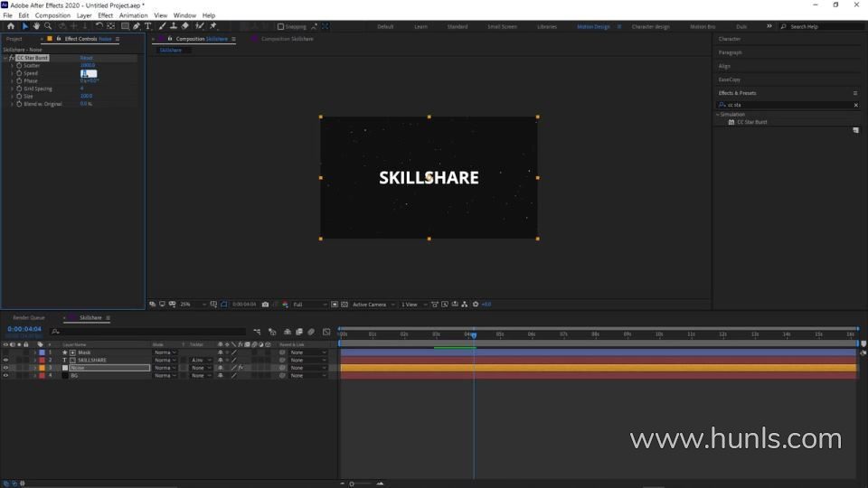Select the Selection arrow tool

click(25, 26)
